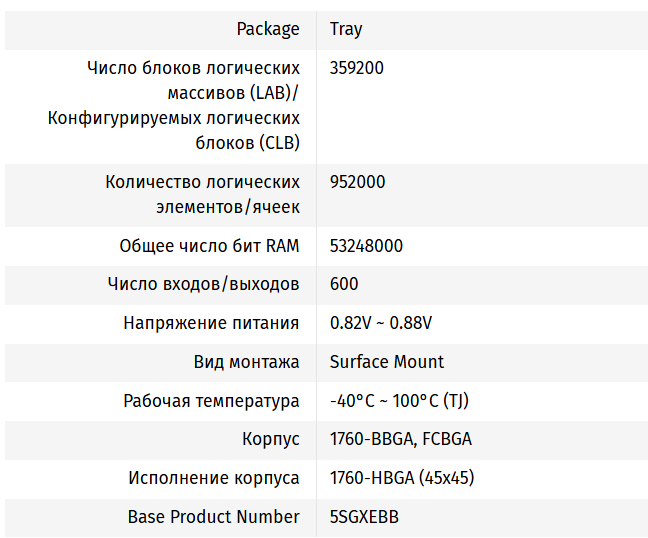Click the Напряжение питания label

pyautogui.click(x=211, y=323)
